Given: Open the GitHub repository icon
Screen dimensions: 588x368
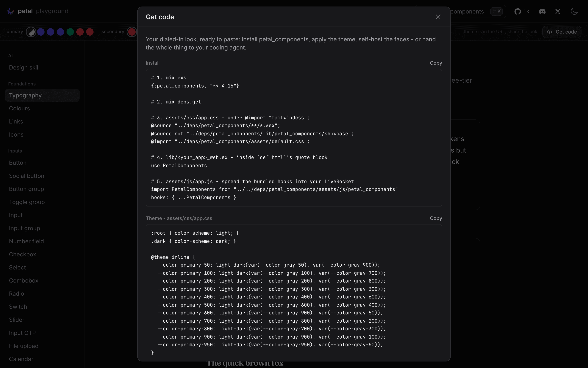Looking at the screenshot, I should 518,11.
